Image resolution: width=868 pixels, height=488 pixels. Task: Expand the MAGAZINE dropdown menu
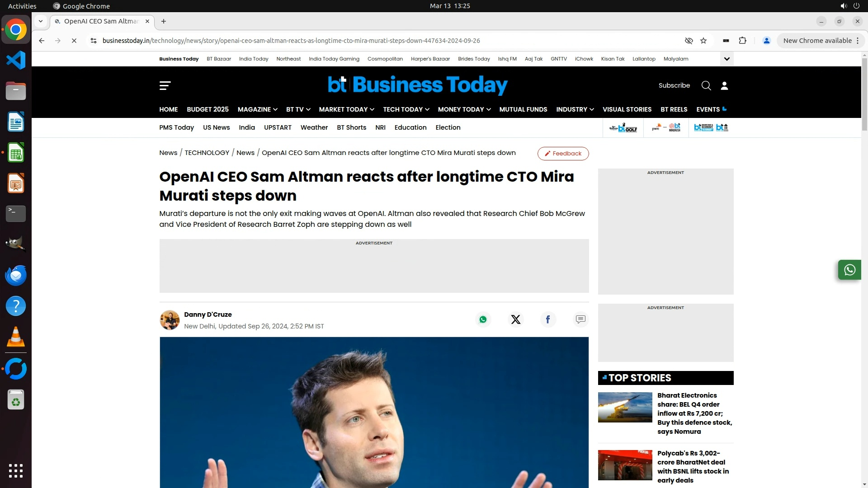point(257,109)
